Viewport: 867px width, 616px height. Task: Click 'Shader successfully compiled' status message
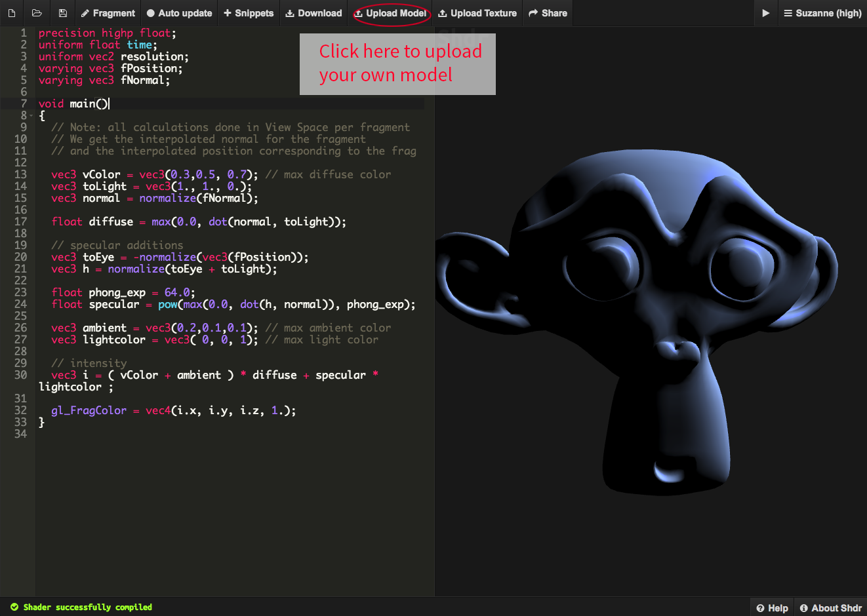tap(81, 607)
